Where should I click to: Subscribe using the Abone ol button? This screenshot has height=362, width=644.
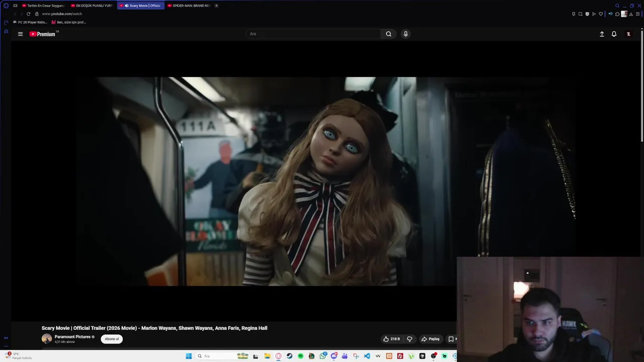point(112,339)
